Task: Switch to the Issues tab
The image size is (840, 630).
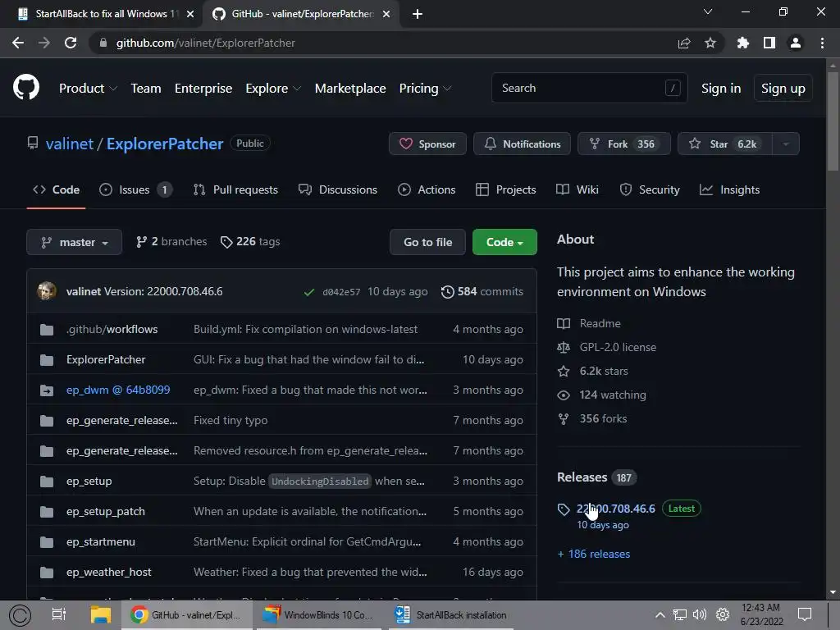Action: [135, 189]
